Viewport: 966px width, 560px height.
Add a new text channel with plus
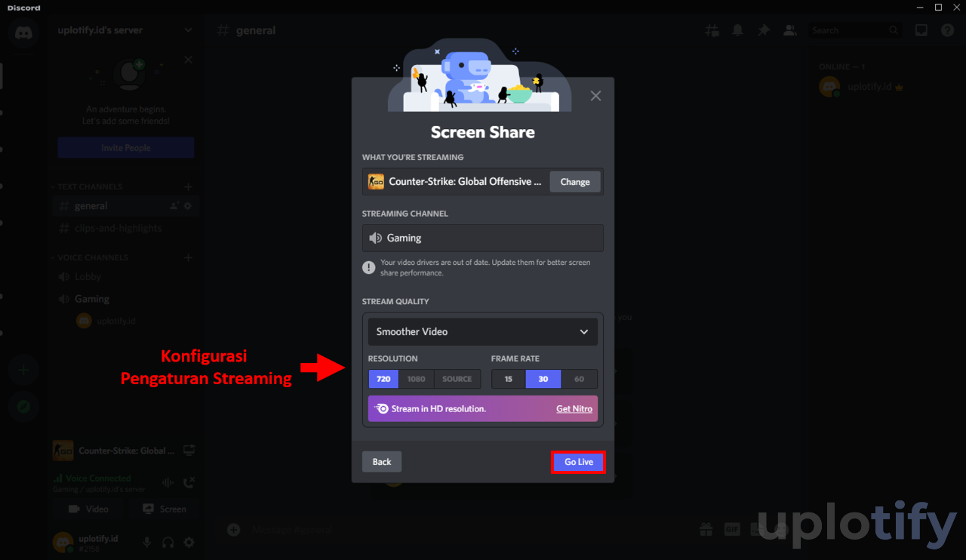coord(188,186)
